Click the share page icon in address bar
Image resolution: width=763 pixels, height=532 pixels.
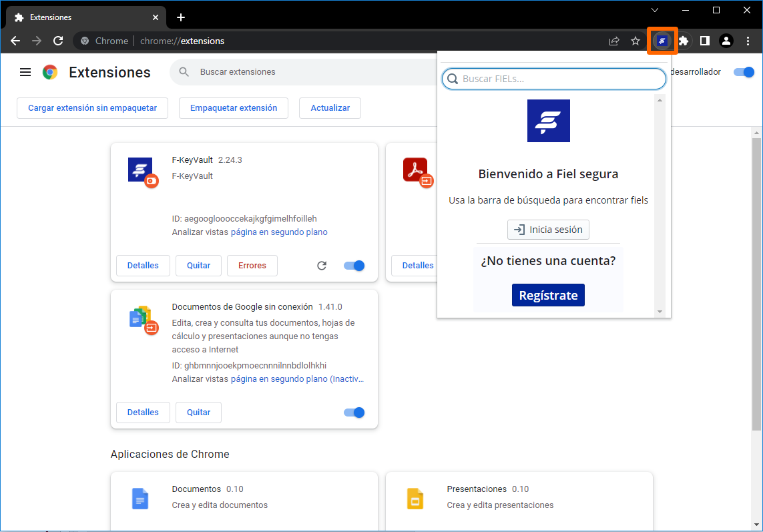point(614,41)
